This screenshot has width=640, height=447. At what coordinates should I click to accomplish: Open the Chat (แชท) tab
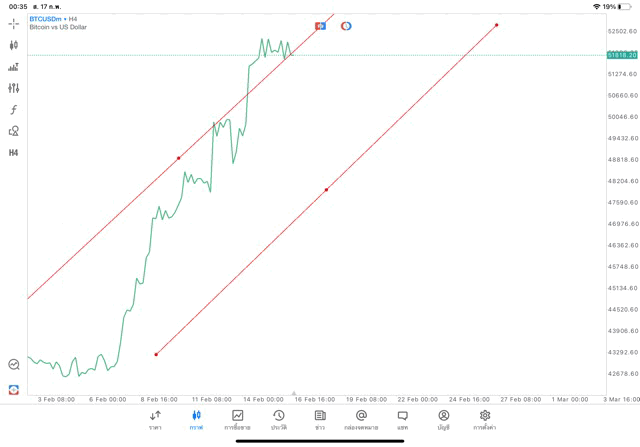[402, 419]
